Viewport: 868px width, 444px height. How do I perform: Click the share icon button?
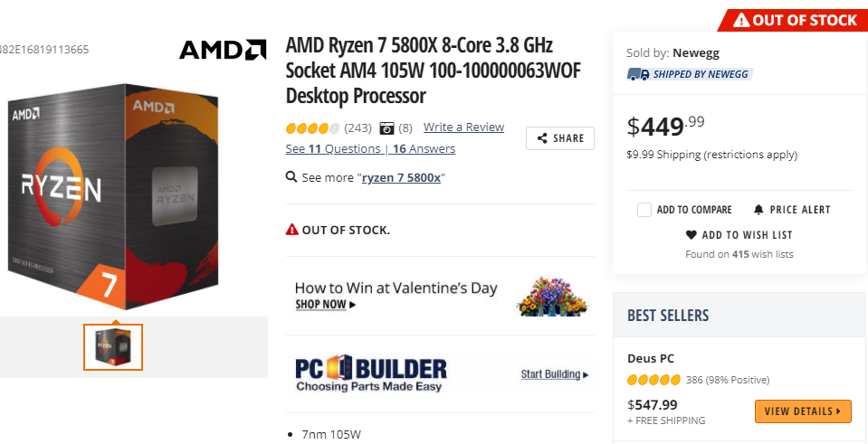point(542,138)
